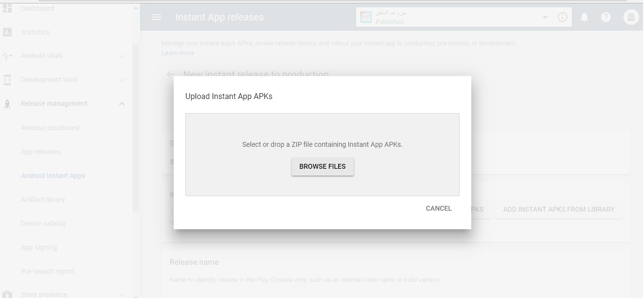Screen dimensions: 644x299
Task: Expand the Development tools chevron
Action: point(122,80)
